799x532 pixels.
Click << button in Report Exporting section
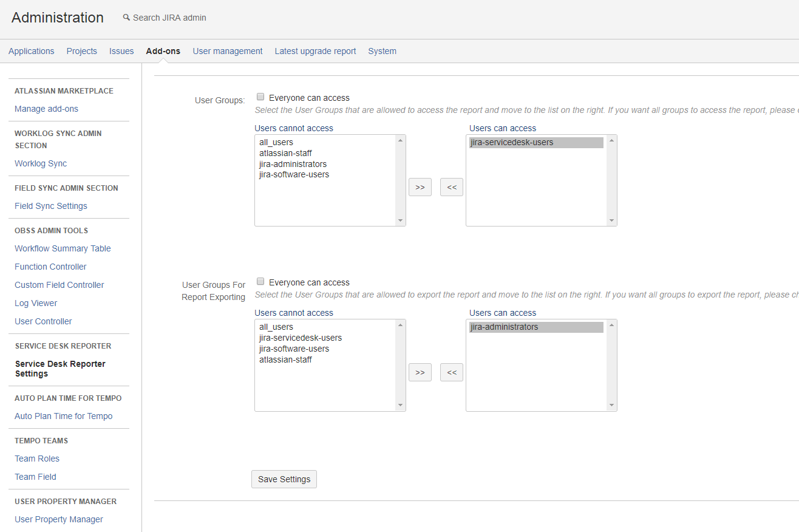(x=451, y=372)
